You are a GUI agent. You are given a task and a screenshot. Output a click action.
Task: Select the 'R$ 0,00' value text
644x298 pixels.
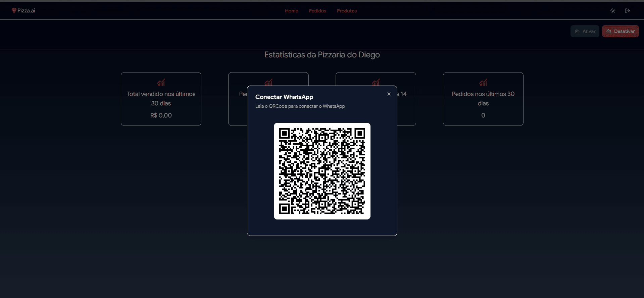(x=161, y=115)
